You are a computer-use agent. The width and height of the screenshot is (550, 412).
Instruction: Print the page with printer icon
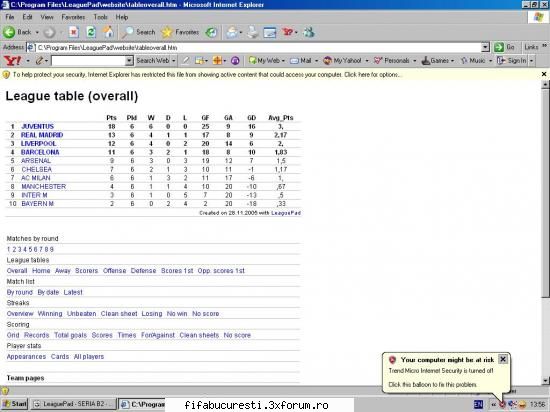[252, 33]
